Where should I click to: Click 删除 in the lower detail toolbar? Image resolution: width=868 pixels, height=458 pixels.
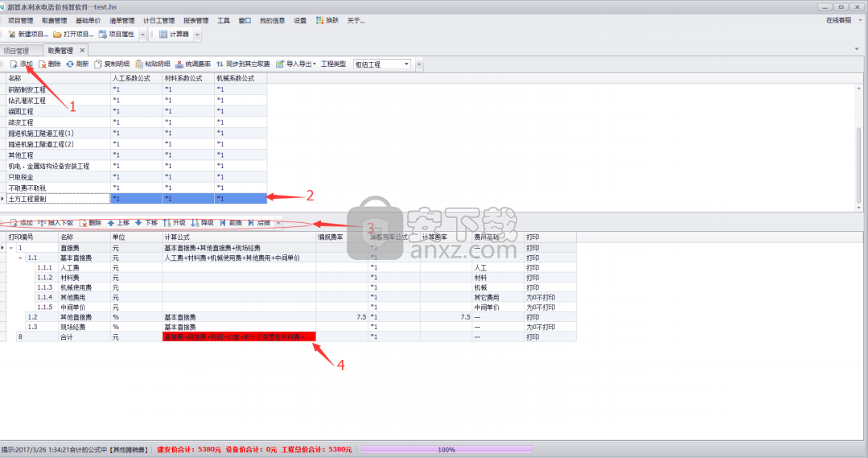click(90, 223)
